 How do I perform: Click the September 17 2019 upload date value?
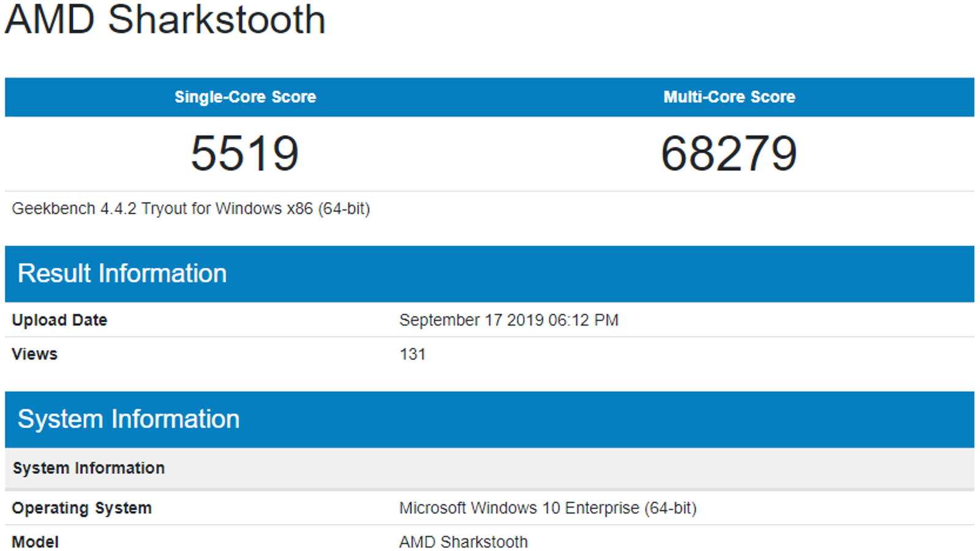click(x=508, y=320)
